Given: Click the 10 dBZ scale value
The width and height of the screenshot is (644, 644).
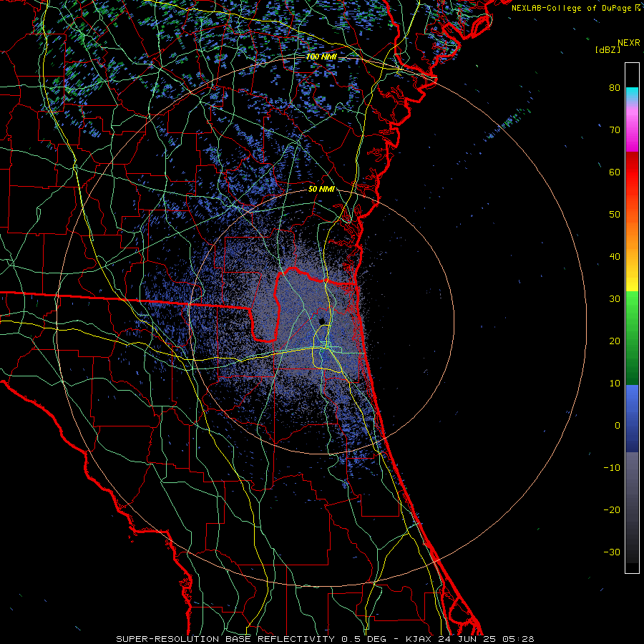Looking at the screenshot, I should pos(615,384).
